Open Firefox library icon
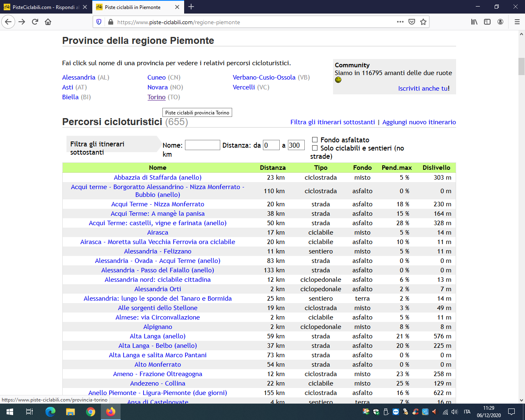Image resolution: width=525 pixels, height=420 pixels. (x=474, y=22)
